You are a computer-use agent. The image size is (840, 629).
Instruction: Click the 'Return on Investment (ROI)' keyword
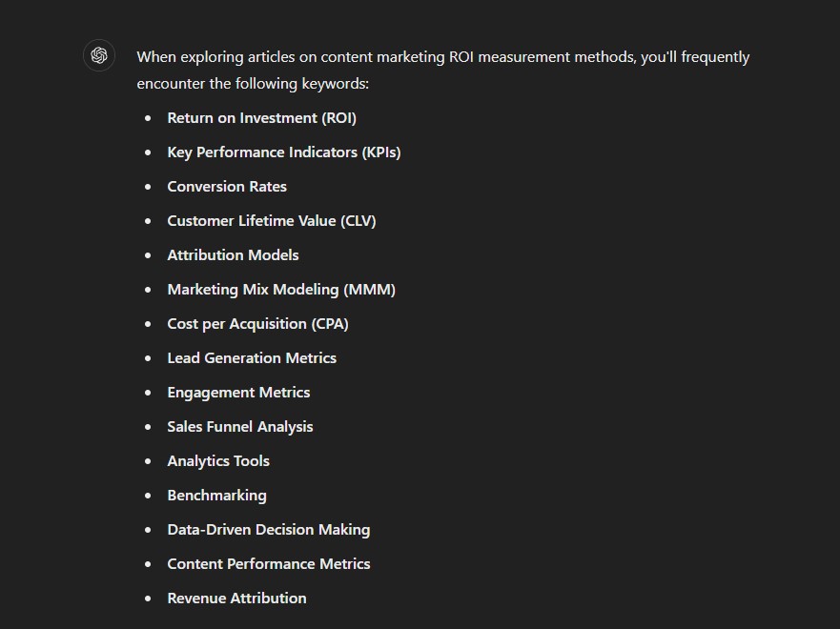[x=261, y=118]
